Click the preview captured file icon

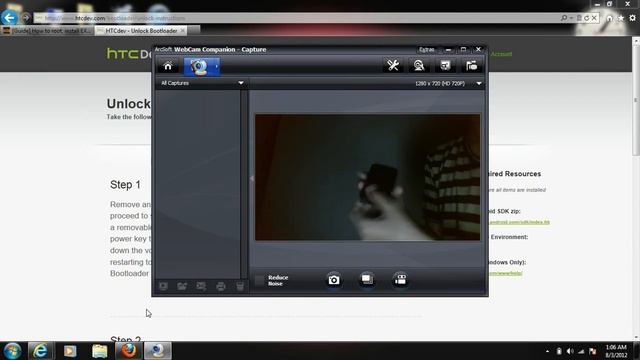tap(163, 287)
